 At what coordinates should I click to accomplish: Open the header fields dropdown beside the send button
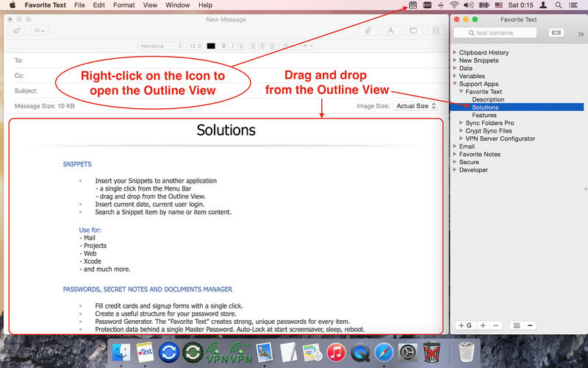coord(39,31)
